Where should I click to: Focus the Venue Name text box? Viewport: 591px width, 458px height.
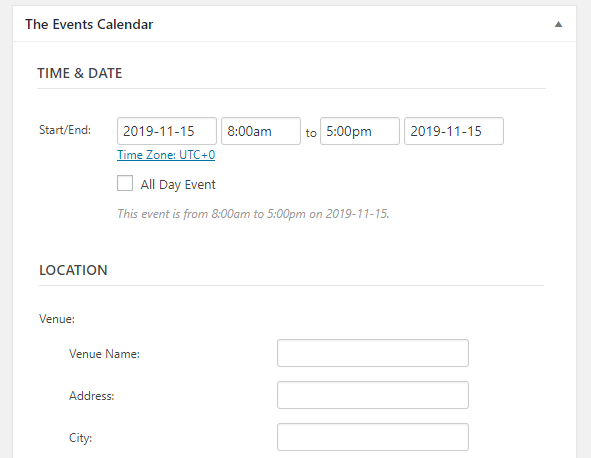373,353
